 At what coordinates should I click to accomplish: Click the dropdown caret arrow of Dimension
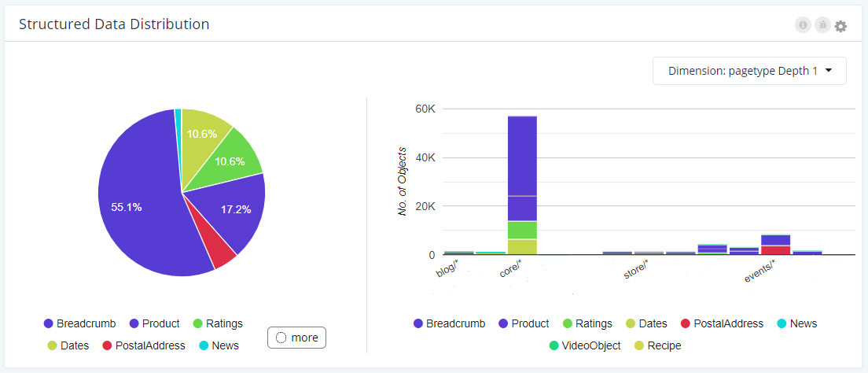click(x=829, y=71)
